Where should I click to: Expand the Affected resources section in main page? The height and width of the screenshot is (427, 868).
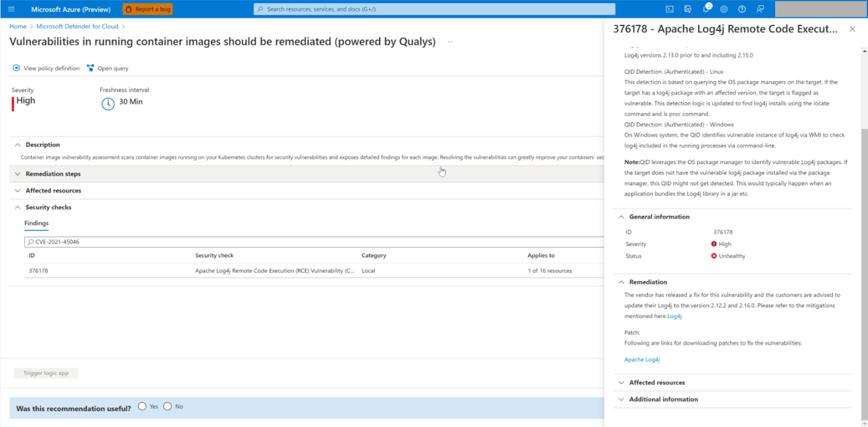tap(53, 190)
